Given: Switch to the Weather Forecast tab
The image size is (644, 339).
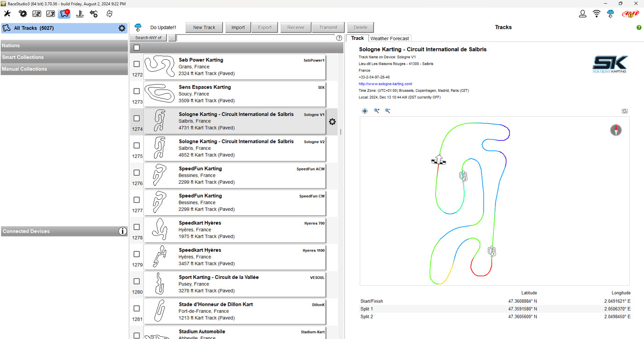Looking at the screenshot, I should 390,39.
